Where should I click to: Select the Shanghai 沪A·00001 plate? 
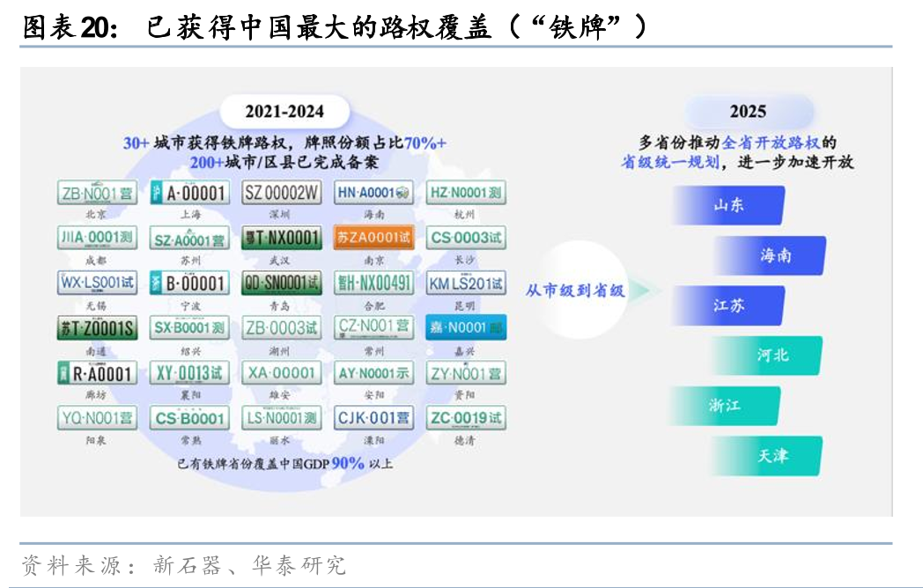190,193
